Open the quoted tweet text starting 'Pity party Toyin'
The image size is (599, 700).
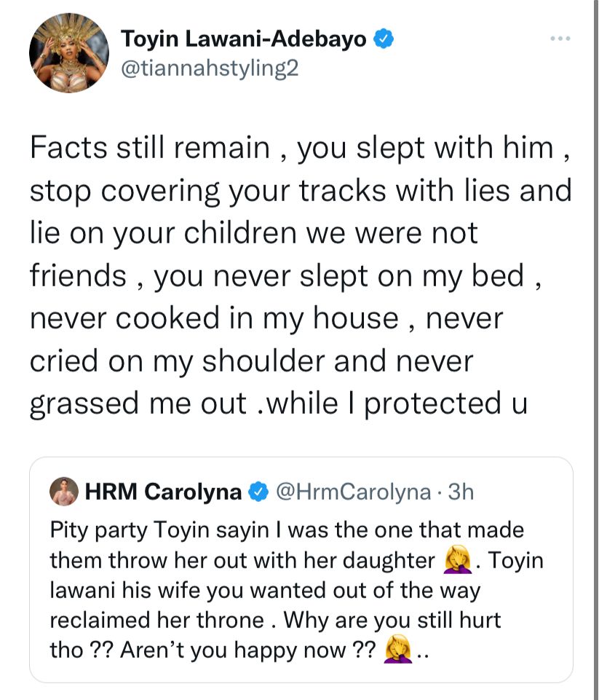tap(297, 590)
